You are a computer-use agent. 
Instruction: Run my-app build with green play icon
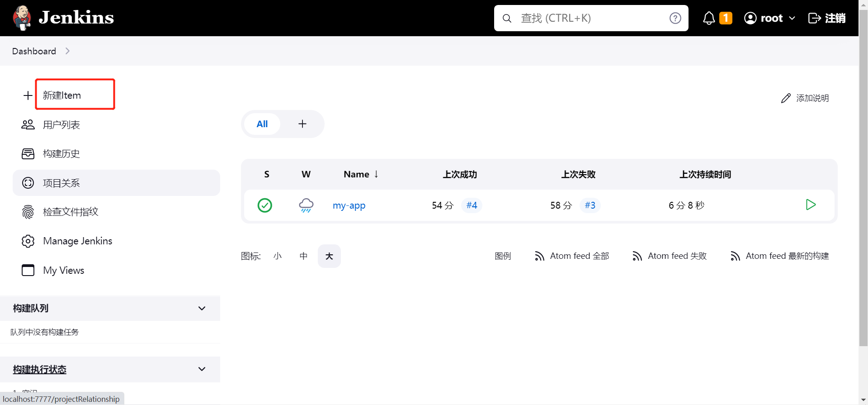tap(811, 205)
